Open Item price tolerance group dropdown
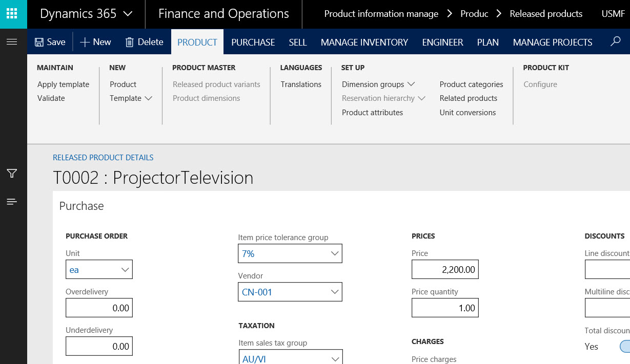Image resolution: width=630 pixels, height=364 pixels. pyautogui.click(x=335, y=253)
